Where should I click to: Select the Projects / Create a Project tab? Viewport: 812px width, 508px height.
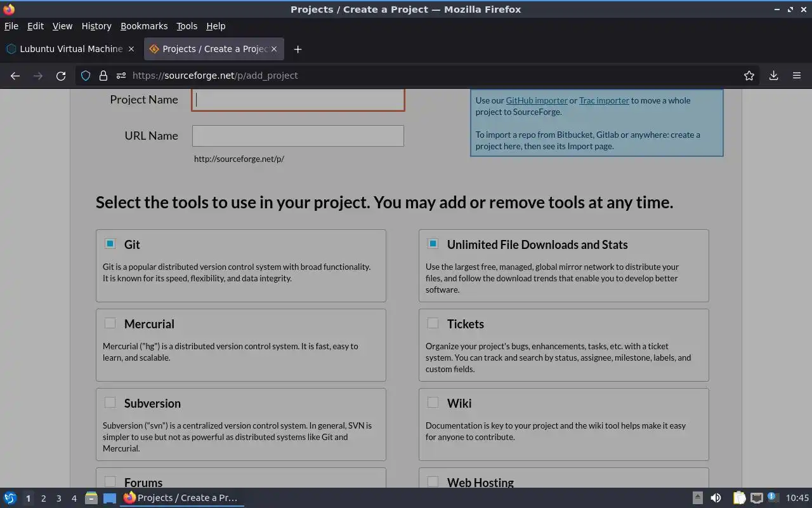pyautogui.click(x=214, y=49)
